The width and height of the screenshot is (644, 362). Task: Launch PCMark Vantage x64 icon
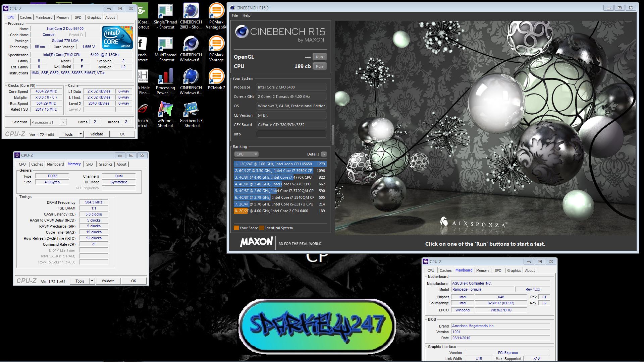216,16
